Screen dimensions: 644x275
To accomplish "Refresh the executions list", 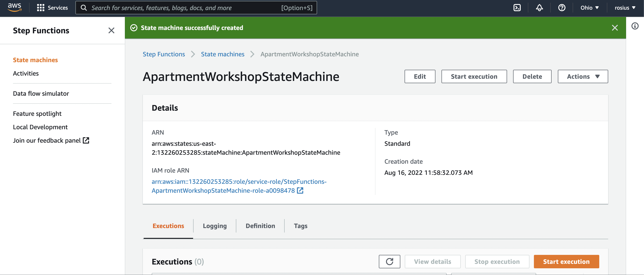I will pos(389,262).
